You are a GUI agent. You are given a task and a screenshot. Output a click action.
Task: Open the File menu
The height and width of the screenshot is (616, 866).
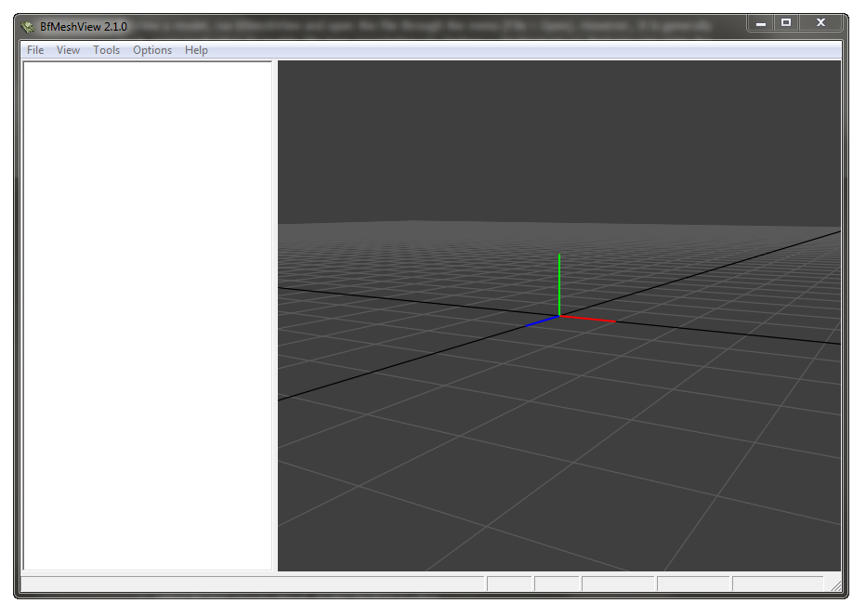35,50
